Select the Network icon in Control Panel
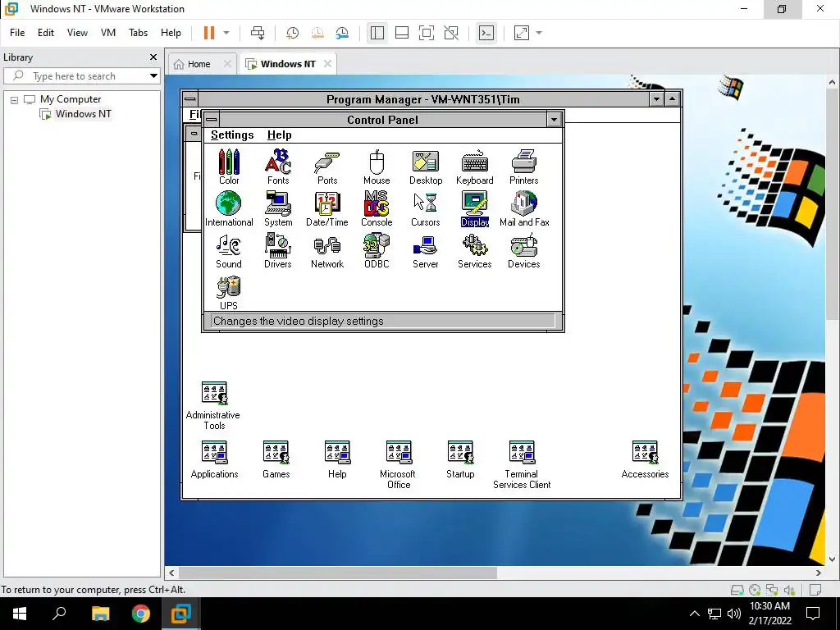This screenshot has height=630, width=840. (x=327, y=252)
